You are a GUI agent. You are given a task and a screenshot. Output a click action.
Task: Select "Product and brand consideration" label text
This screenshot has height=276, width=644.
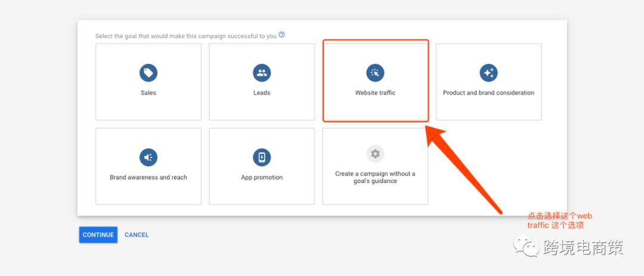488,93
